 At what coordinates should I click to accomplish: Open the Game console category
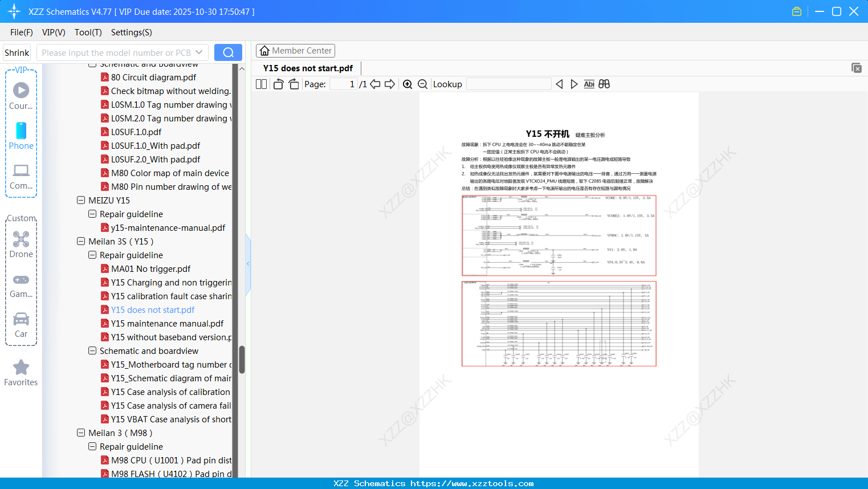coord(21,285)
